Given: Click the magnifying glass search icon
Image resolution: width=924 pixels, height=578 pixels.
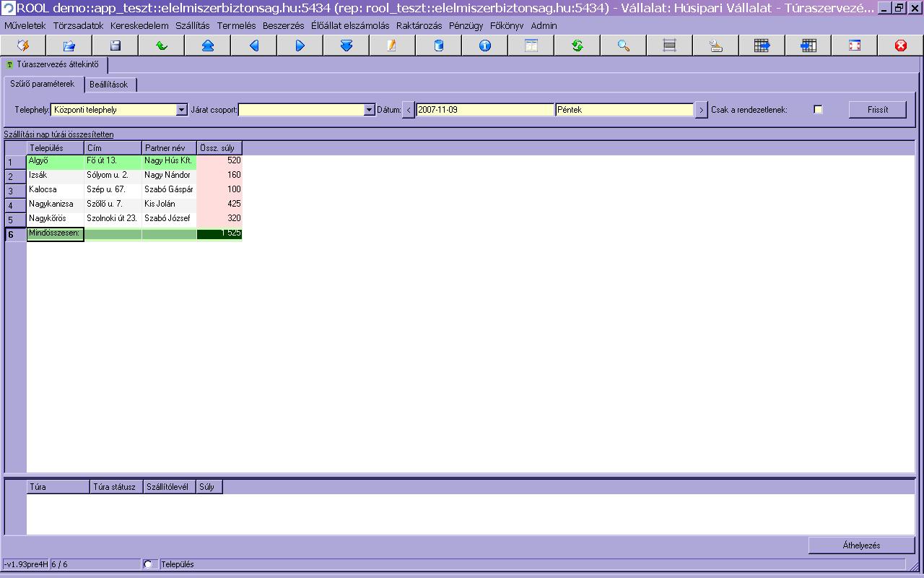Looking at the screenshot, I should pyautogui.click(x=623, y=46).
